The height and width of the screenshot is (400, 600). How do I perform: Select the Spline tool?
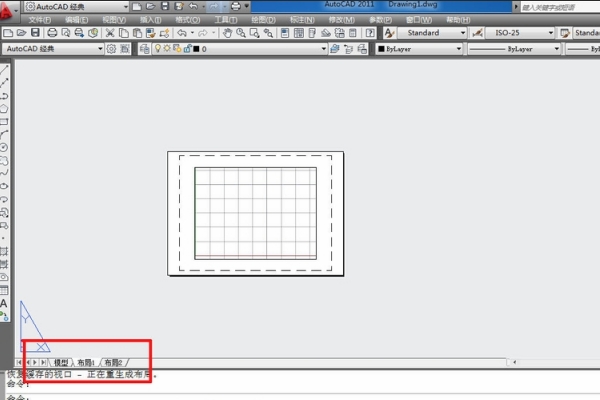[4, 173]
